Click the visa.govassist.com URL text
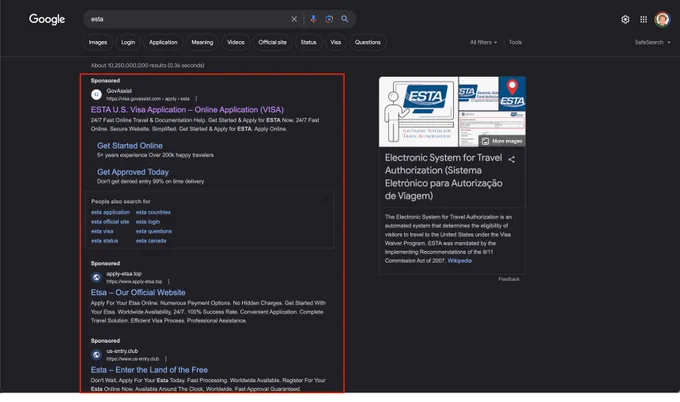Screen dimensions: 680x402 tap(148, 99)
